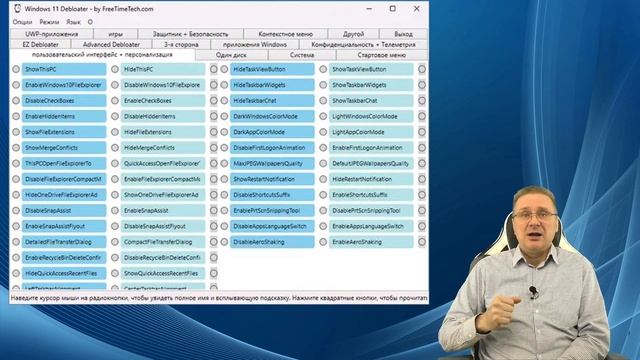Open the Язык menu

[73, 22]
